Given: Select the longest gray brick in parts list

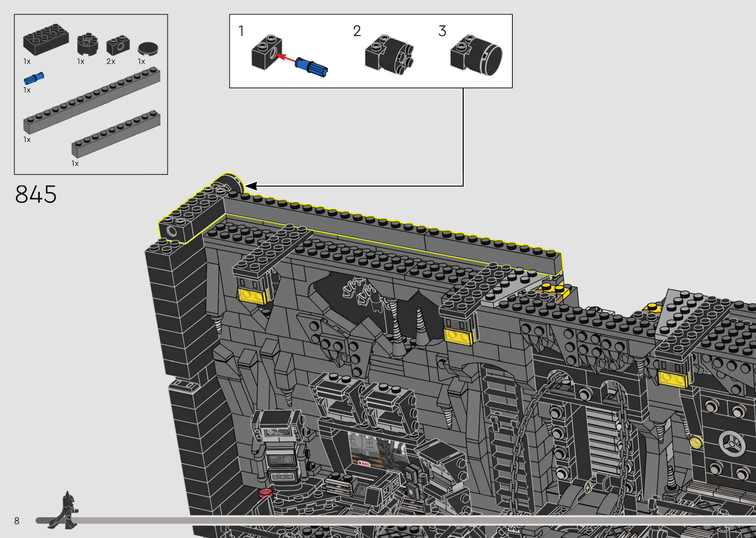Looking at the screenshot, I should point(92,101).
